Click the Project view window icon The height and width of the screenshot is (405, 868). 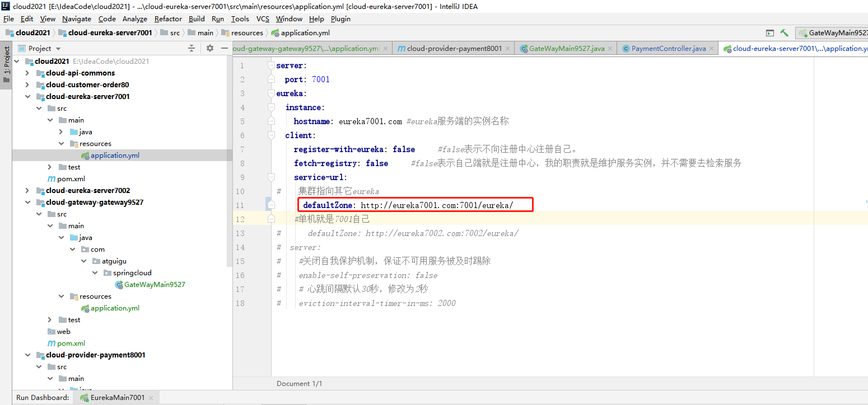pyautogui.click(x=22, y=49)
